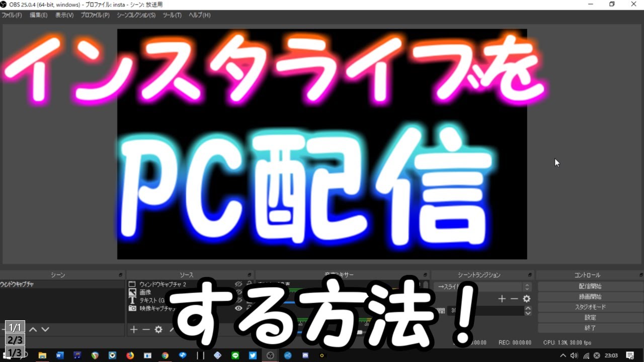Toggle visibility of 映像キャプチャ source

[239, 308]
